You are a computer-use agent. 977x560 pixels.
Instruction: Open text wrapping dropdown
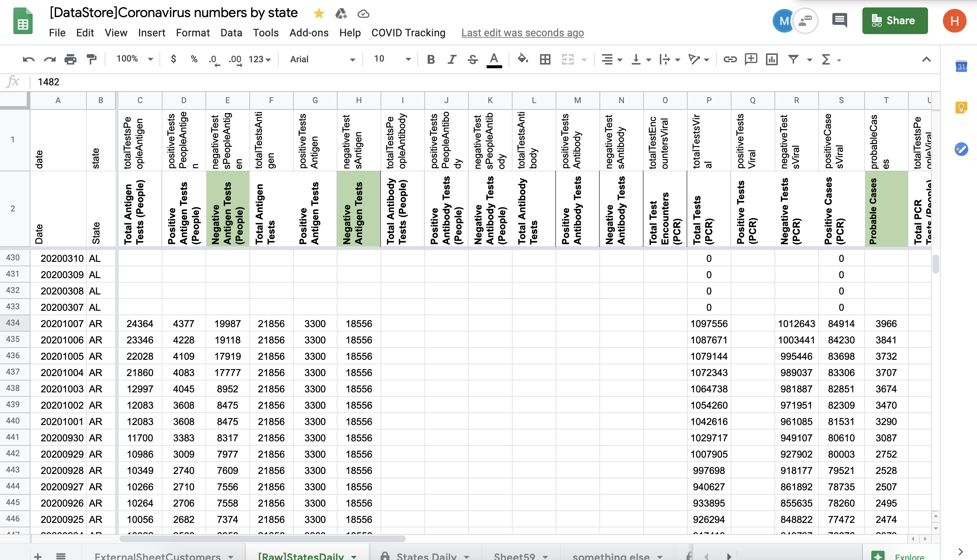(x=669, y=59)
